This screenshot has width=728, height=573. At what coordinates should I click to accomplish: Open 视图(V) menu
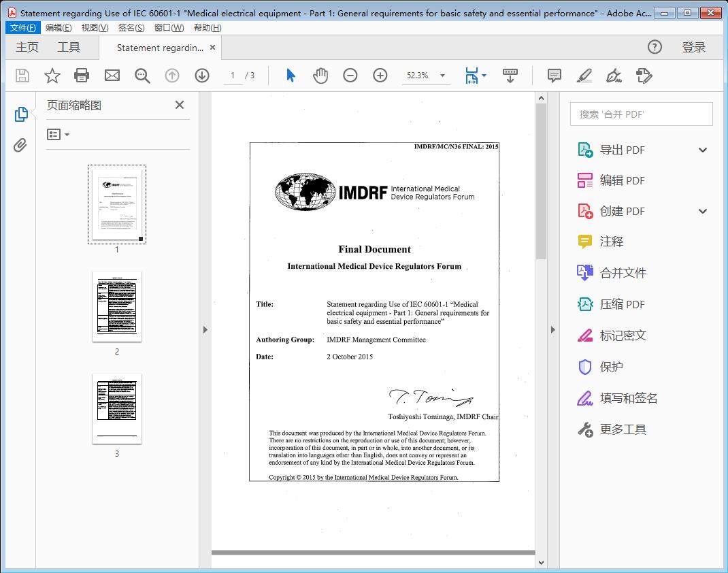click(95, 28)
